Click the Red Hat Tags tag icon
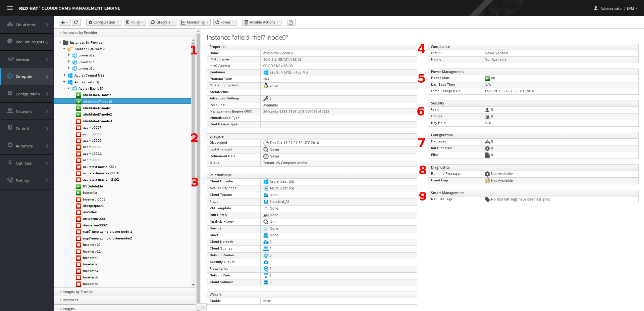 (487, 199)
